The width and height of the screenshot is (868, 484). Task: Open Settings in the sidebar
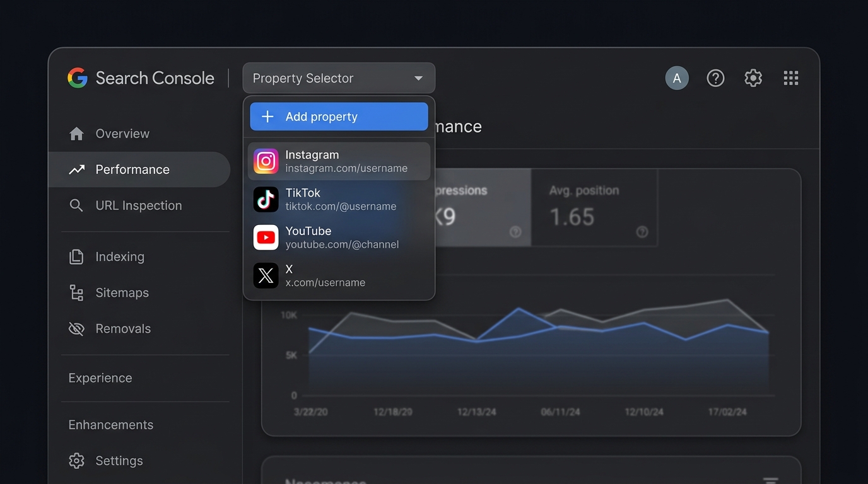coord(139,461)
